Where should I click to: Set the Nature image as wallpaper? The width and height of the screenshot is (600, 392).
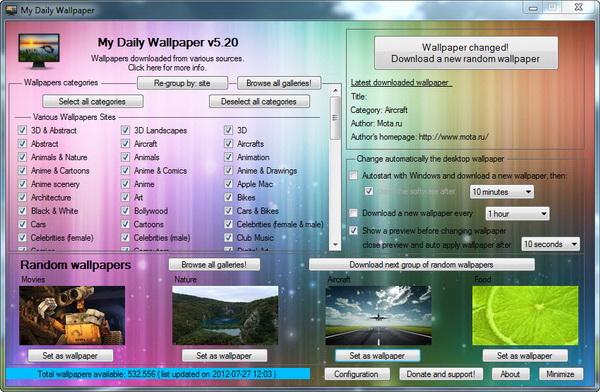pos(224,356)
